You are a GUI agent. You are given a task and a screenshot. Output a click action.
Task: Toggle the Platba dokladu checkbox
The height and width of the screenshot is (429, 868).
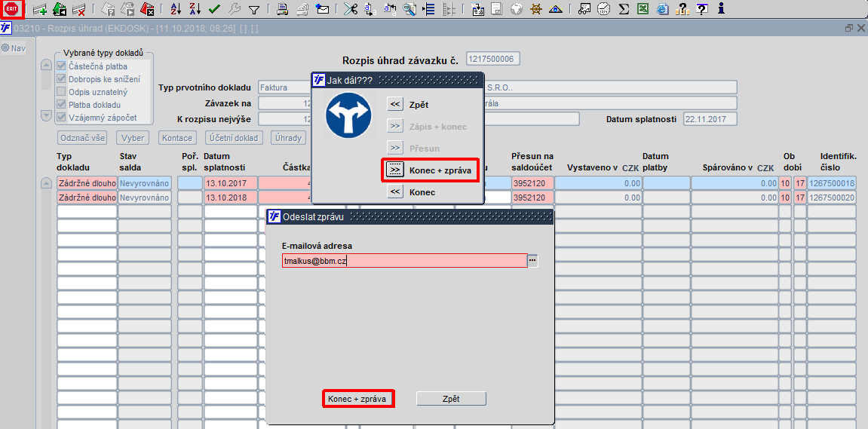coord(61,105)
